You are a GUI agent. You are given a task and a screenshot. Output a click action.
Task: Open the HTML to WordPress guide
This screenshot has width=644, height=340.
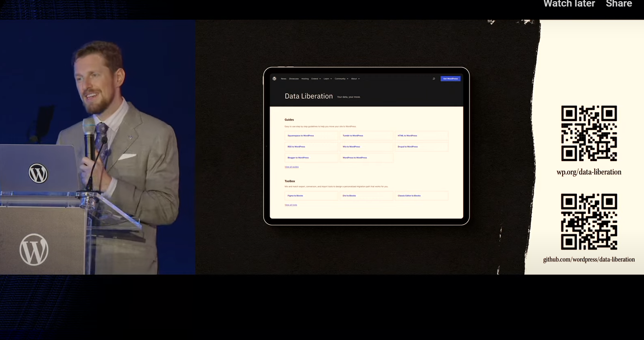point(421,136)
